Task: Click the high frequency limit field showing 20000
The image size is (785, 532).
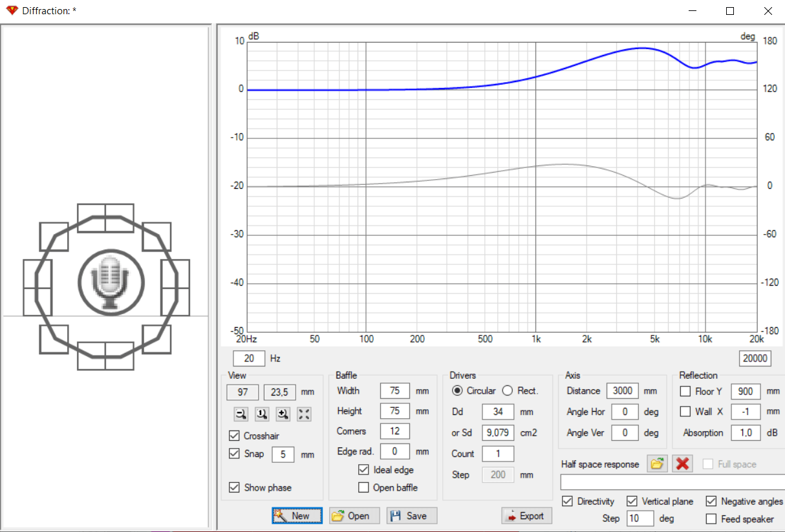Action: coord(755,358)
